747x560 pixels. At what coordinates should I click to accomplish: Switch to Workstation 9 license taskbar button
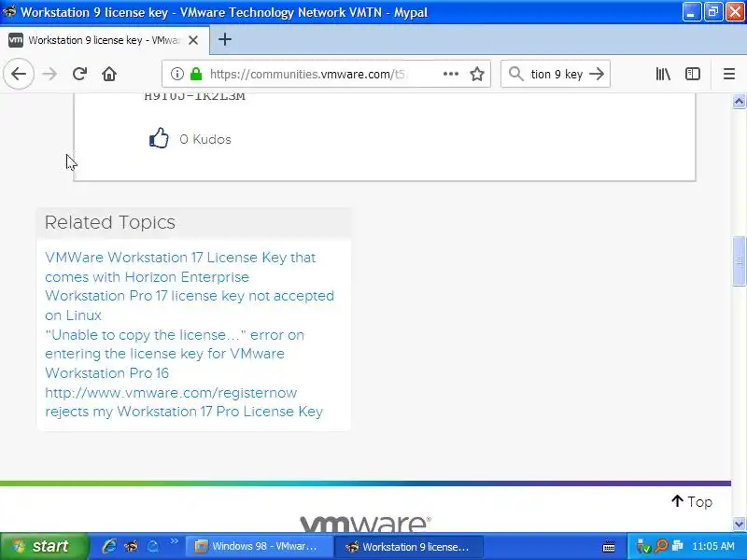(409, 546)
